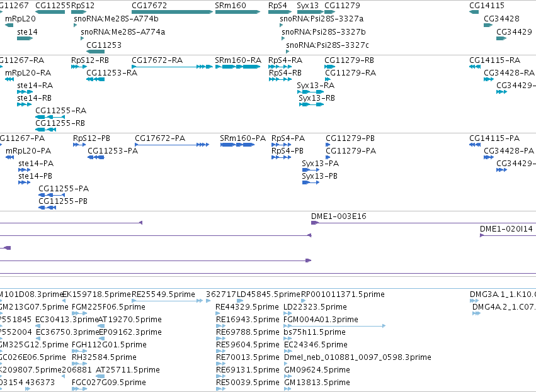Click the mRpL20-PA protein feature
This screenshot has width=536, height=392.
coord(9,157)
